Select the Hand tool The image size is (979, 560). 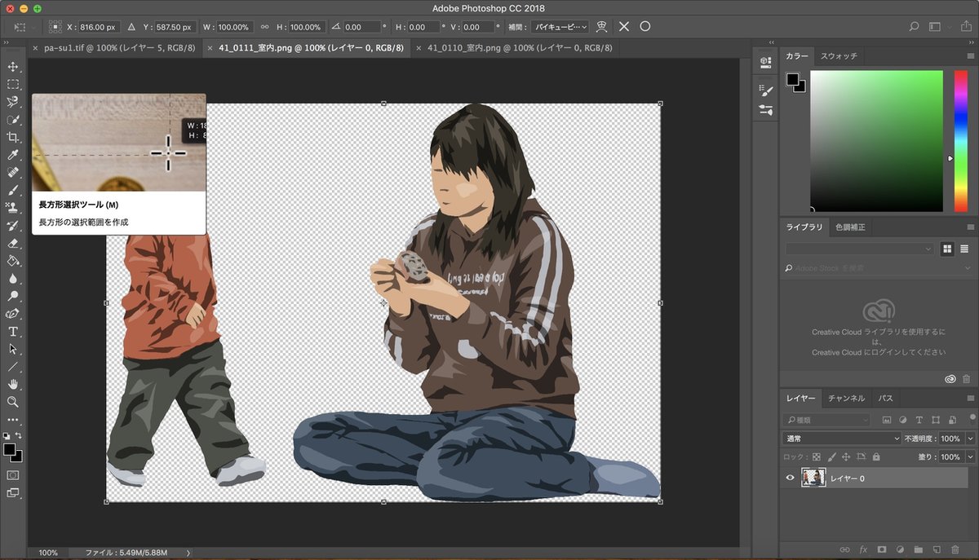pyautogui.click(x=13, y=384)
